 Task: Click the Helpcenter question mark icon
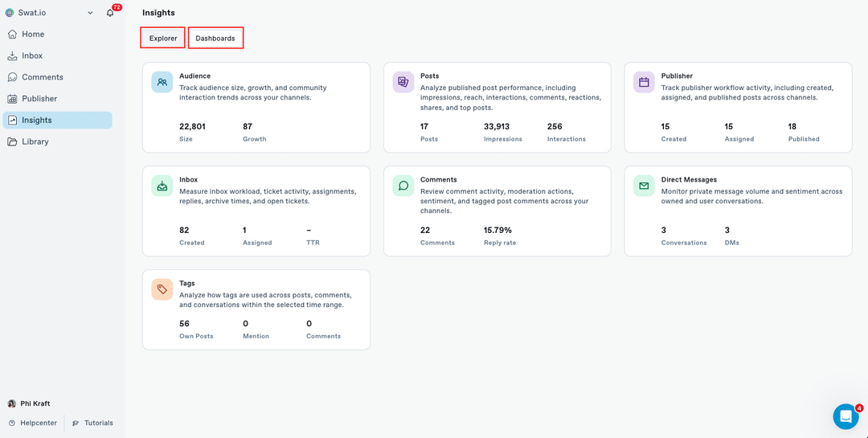11,423
